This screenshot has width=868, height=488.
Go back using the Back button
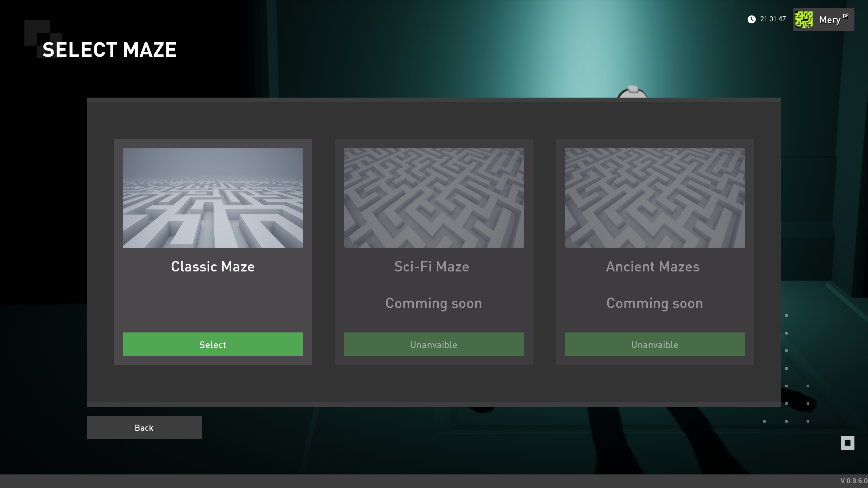point(144,428)
